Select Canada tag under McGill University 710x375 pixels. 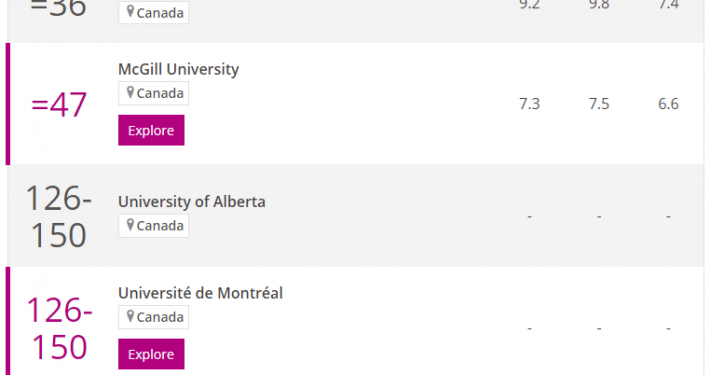point(154,93)
